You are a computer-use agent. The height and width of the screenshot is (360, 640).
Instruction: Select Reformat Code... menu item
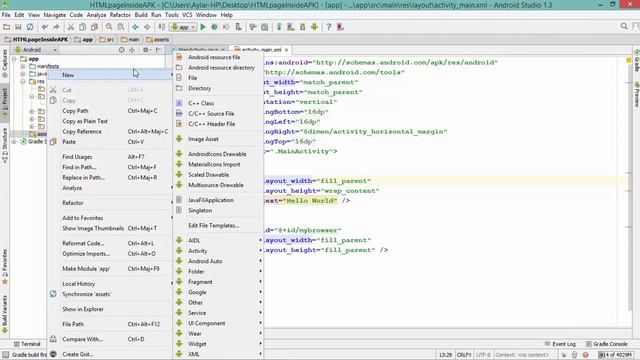[110, 243]
